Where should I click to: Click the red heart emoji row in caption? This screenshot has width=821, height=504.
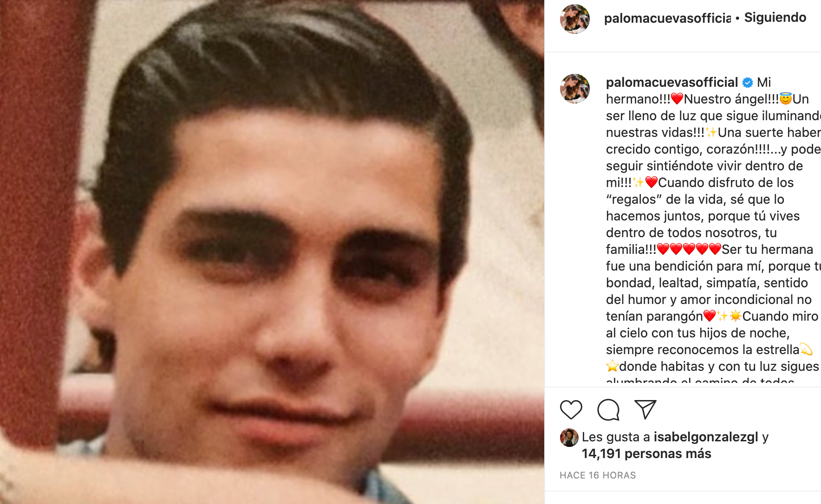[689, 249]
